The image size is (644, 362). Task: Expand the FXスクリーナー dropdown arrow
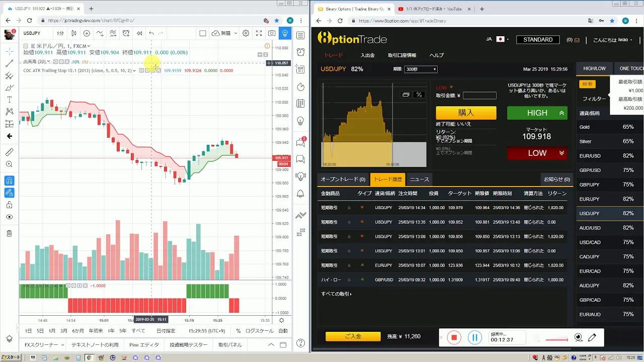(62, 345)
